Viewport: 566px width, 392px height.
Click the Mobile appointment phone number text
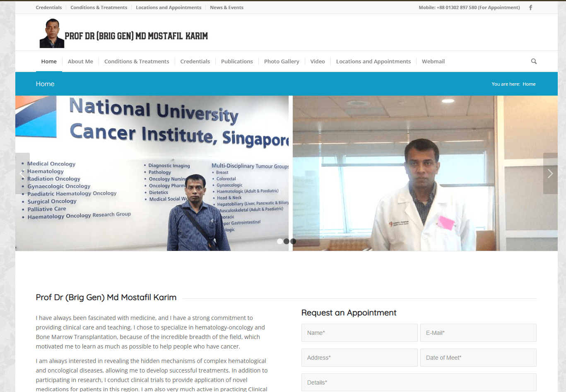[x=469, y=7]
